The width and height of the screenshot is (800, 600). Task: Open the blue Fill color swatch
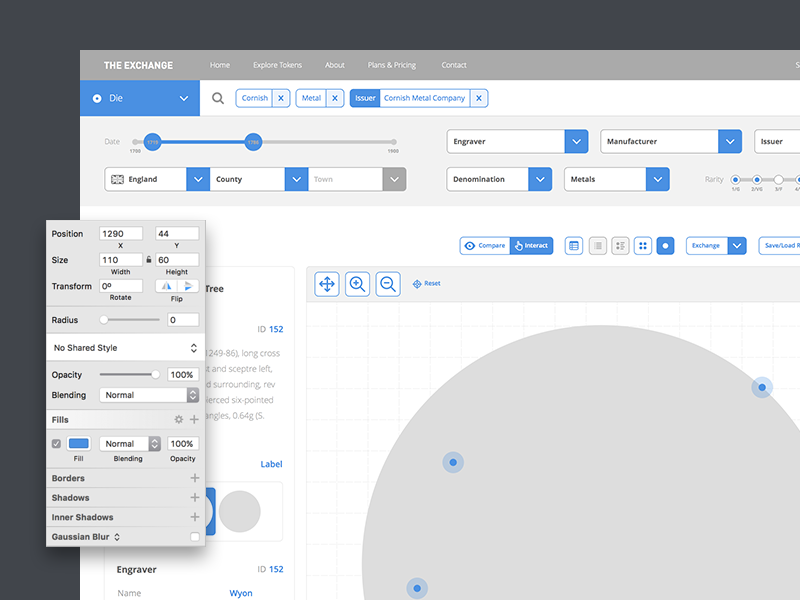click(x=79, y=443)
